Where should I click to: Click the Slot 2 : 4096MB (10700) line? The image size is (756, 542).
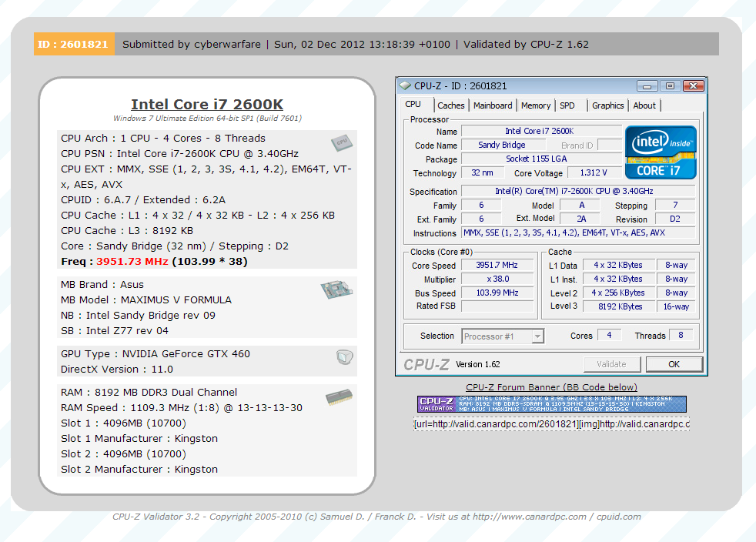[123, 454]
